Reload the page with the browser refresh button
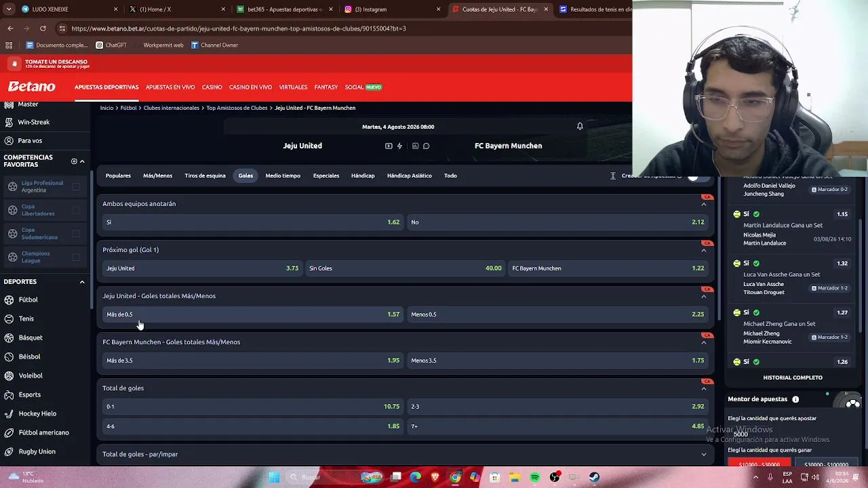Screen dimensions: 868x488 click(43, 28)
